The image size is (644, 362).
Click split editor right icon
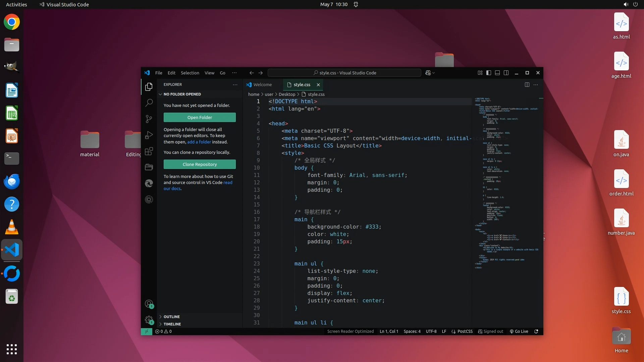click(x=527, y=85)
